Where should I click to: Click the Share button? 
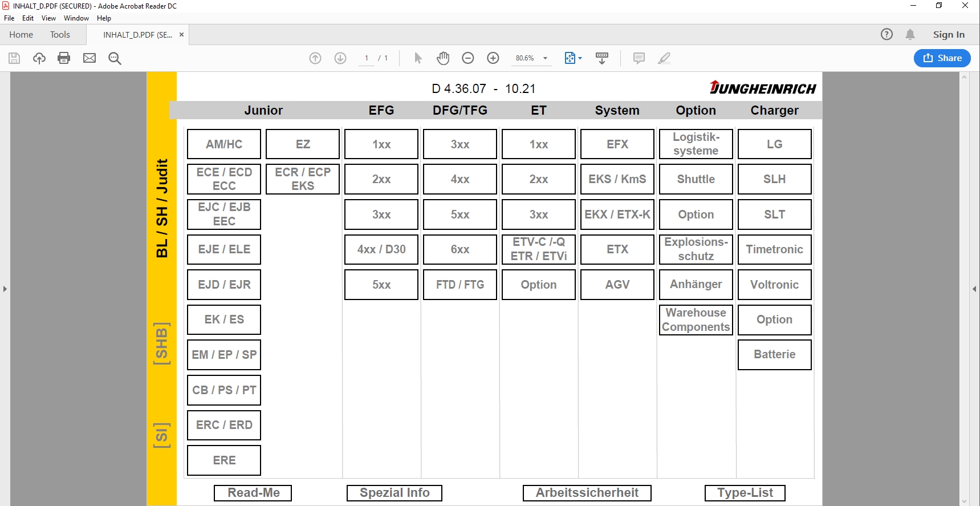click(942, 58)
